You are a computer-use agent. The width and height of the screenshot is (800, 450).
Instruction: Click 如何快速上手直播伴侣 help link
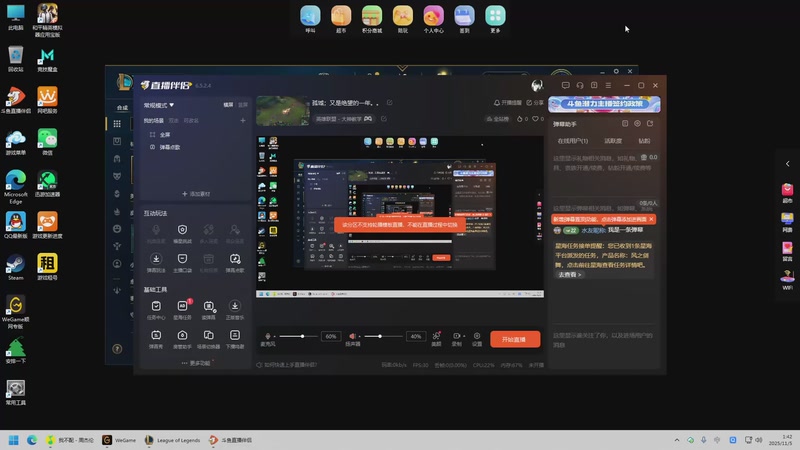pyautogui.click(x=287, y=365)
